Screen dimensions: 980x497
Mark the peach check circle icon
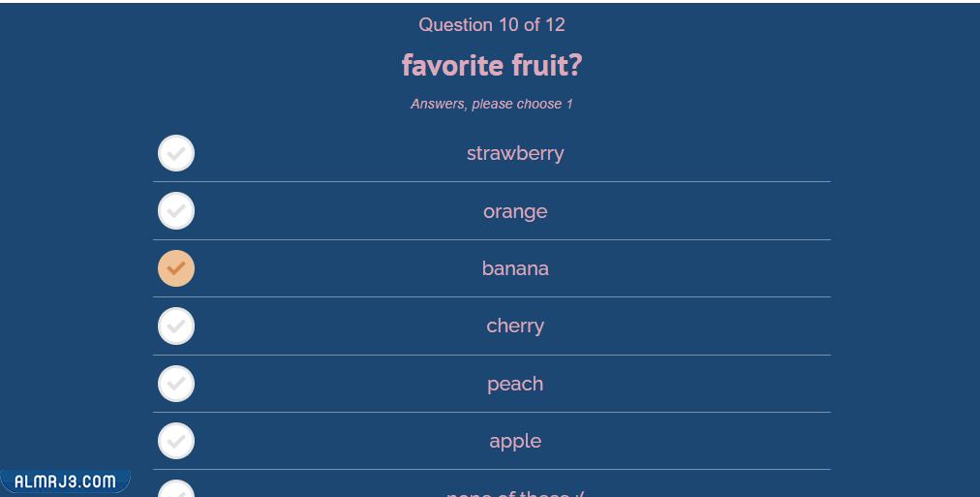point(176,384)
